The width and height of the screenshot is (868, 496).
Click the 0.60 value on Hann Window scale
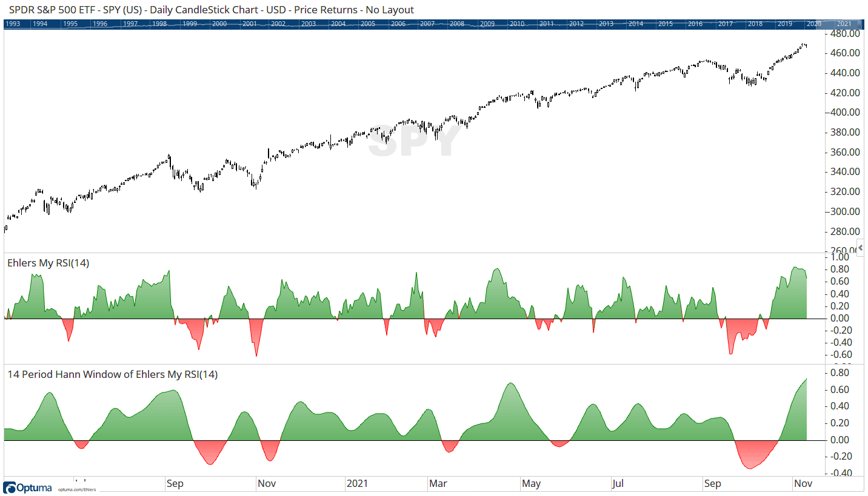click(840, 389)
